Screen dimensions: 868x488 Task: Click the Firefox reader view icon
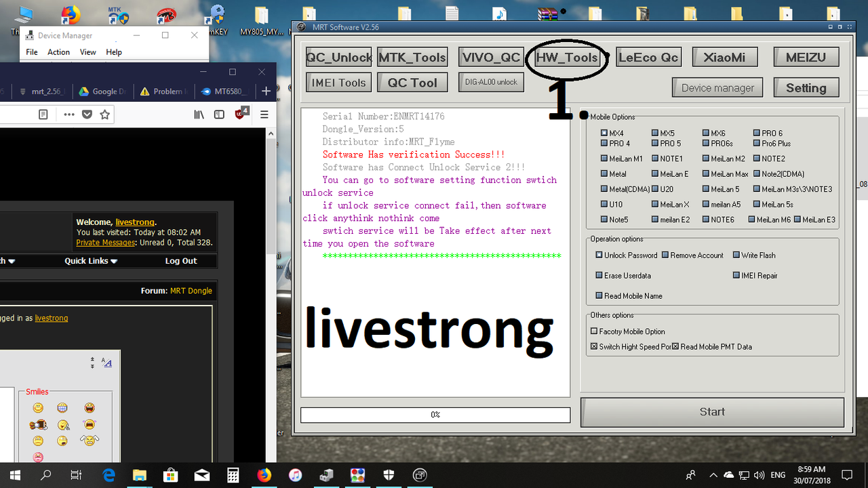point(43,115)
